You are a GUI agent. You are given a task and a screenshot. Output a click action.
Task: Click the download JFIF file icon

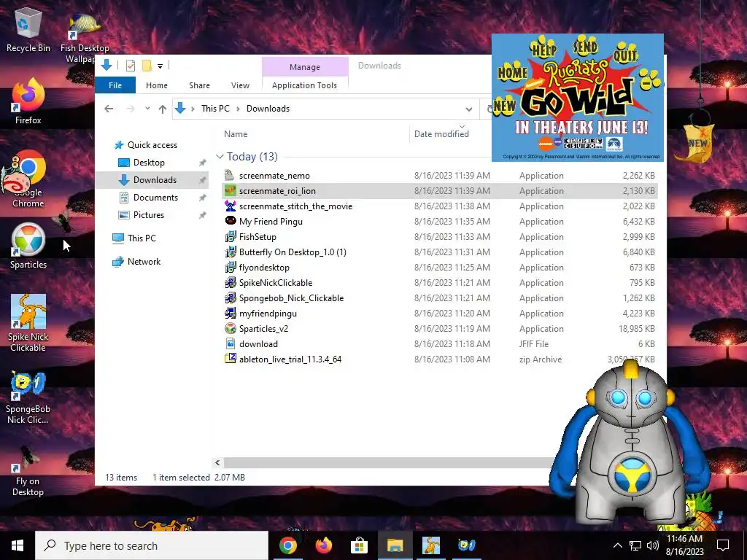pos(230,343)
